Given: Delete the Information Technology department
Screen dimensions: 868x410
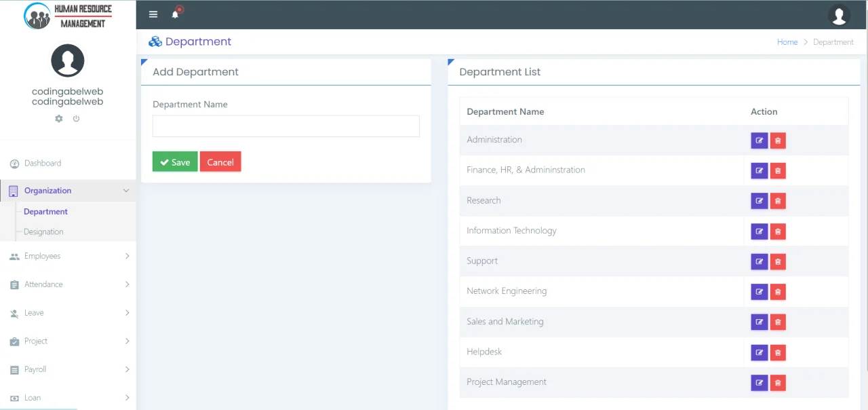Looking at the screenshot, I should [778, 231].
